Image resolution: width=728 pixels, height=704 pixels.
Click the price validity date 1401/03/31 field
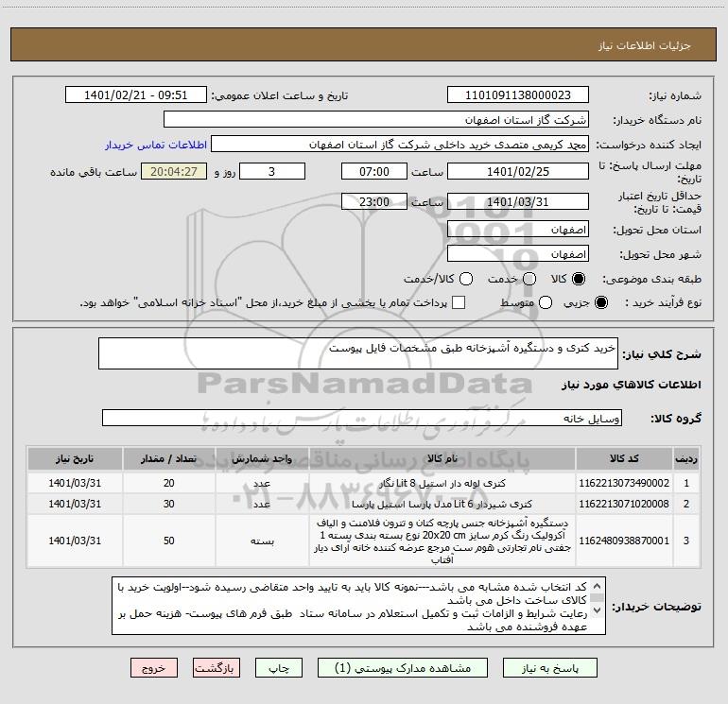tap(518, 201)
